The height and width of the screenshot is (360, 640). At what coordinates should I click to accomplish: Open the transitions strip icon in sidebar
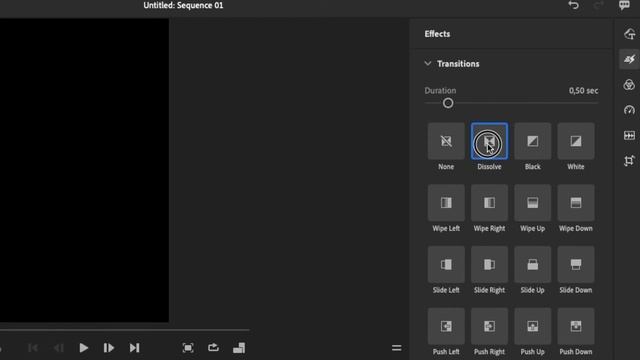pyautogui.click(x=629, y=135)
